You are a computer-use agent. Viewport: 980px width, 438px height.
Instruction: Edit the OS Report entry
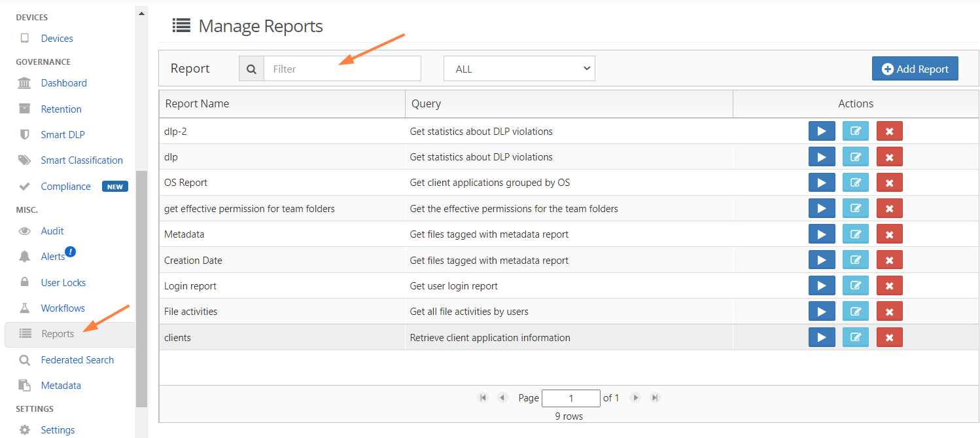point(855,183)
